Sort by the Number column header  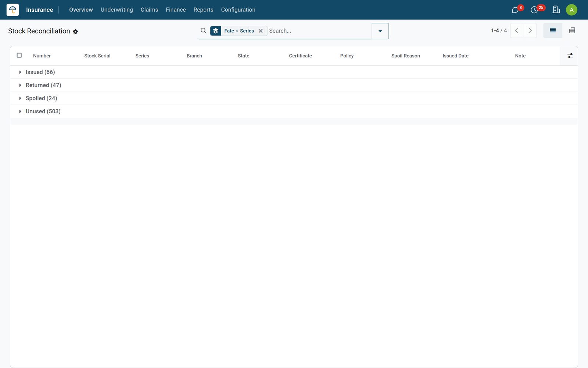[x=42, y=56]
